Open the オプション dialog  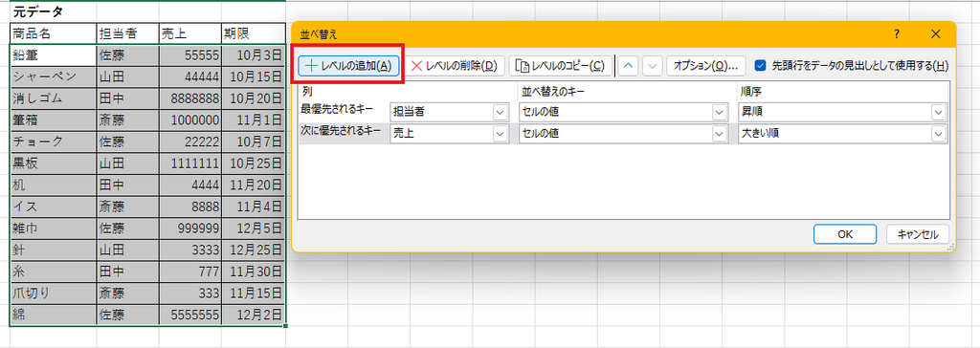705,65
